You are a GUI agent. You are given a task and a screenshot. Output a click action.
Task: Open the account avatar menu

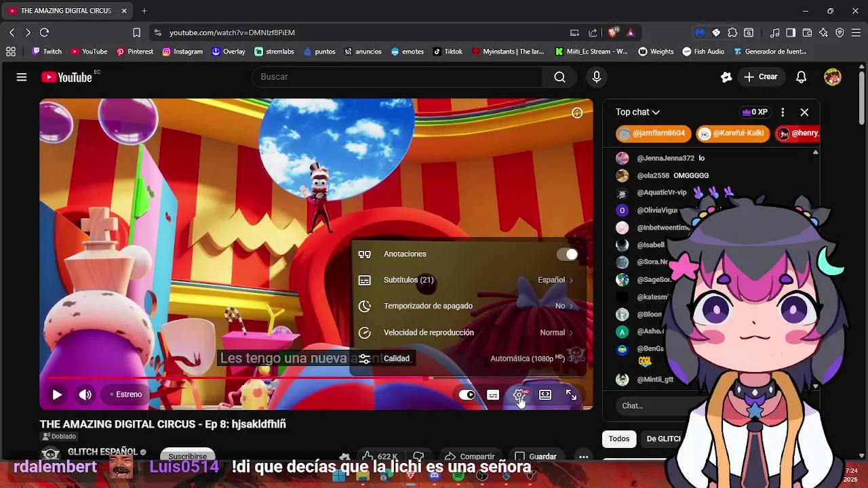point(833,77)
